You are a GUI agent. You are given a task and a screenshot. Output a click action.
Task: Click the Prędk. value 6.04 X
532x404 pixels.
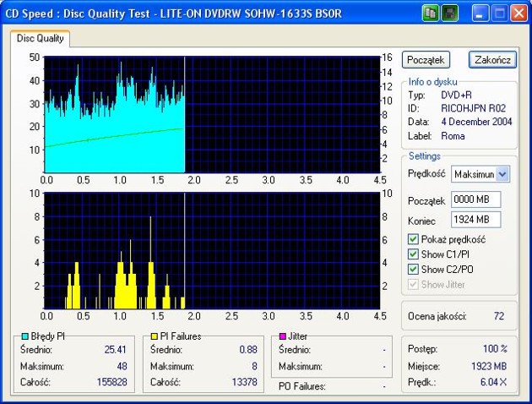click(493, 382)
